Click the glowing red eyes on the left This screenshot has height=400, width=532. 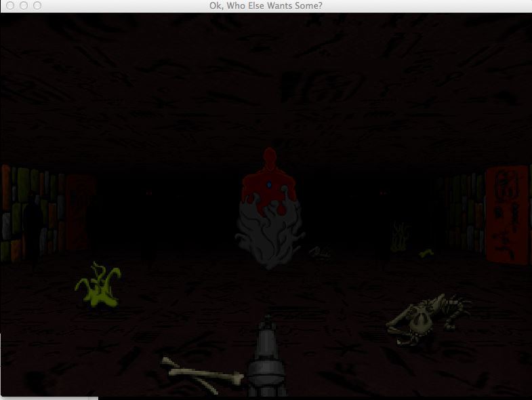pos(149,193)
